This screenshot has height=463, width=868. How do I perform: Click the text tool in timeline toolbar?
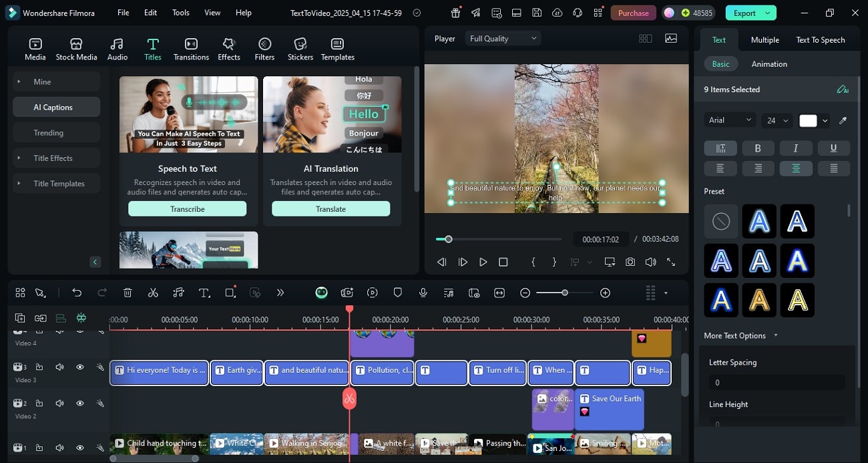click(x=204, y=293)
